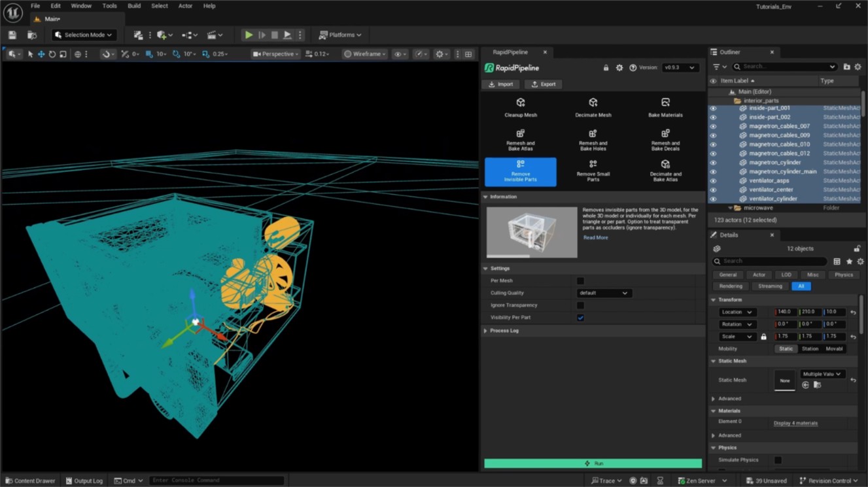Choose Remesh and Bake Holes preset
This screenshot has width=868, height=487.
coord(593,140)
